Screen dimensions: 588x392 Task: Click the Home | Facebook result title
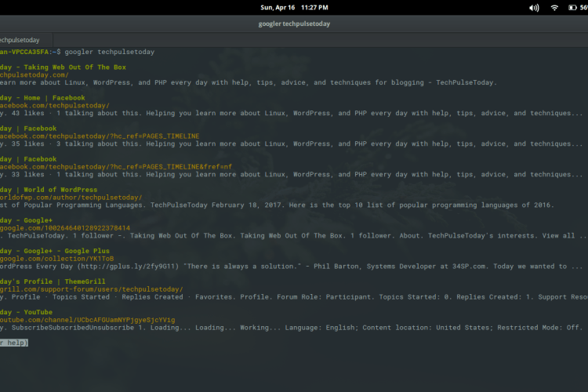click(x=42, y=98)
